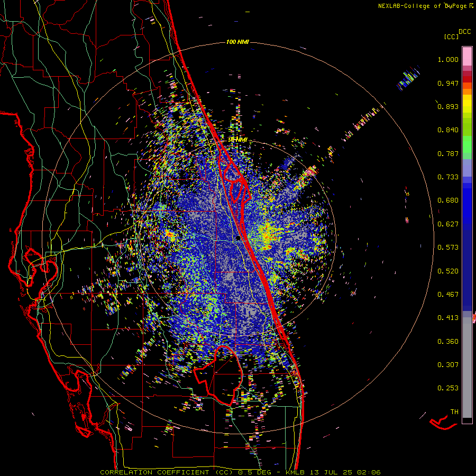Click the 0.733 scale value
This screenshot has width=476, height=476.
448,177
